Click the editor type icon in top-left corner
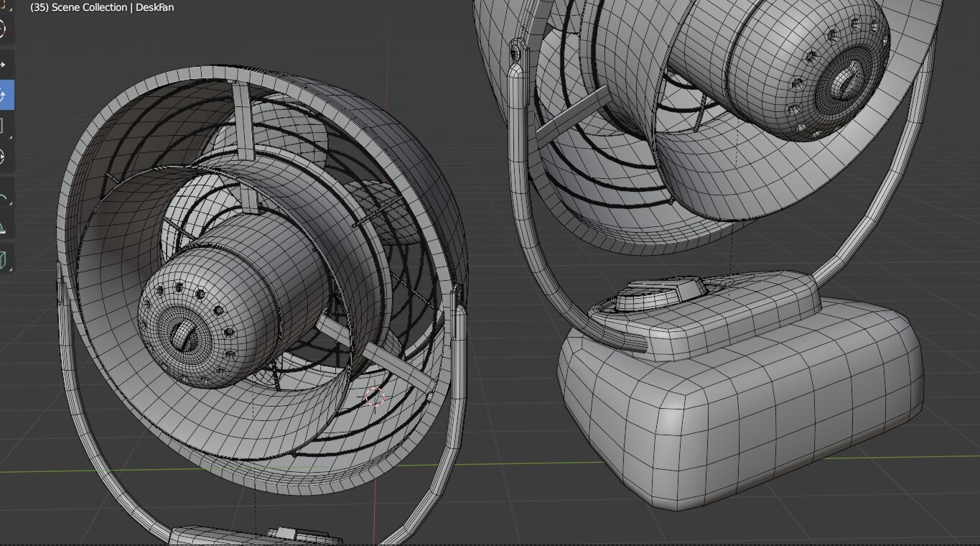This screenshot has height=546, width=980. pyautogui.click(x=6, y=6)
